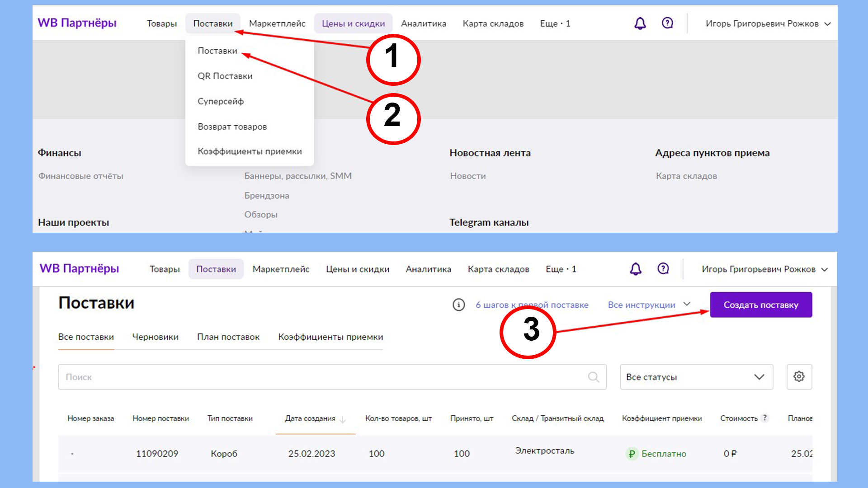Image resolution: width=868 pixels, height=488 pixels.
Task: Open Цены и скидки in bottom header
Action: 358,269
